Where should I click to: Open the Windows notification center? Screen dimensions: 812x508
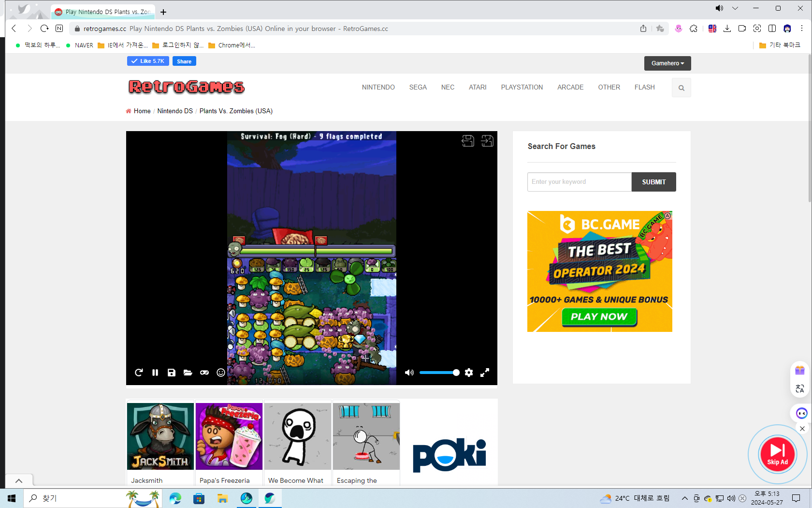point(796,498)
